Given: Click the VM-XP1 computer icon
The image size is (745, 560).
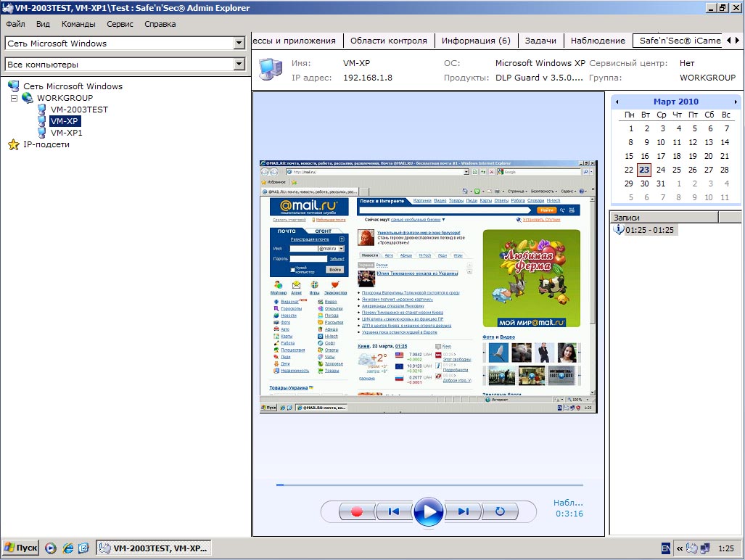Looking at the screenshot, I should tap(42, 133).
